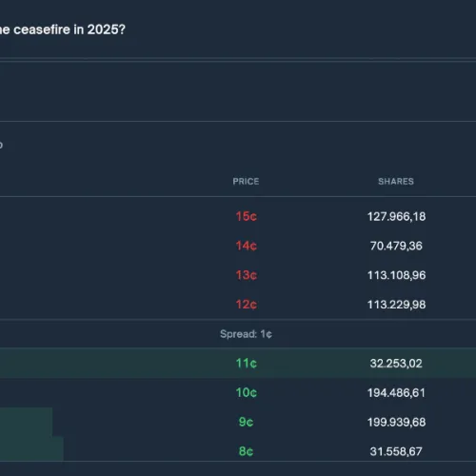
Task: Open the ceasefire in 2025 market title
Action: [x=63, y=30]
